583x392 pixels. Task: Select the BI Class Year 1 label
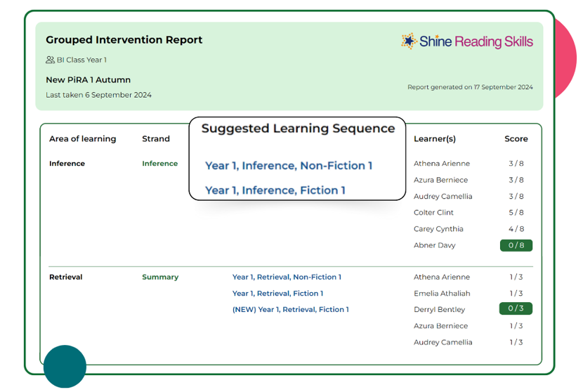point(81,60)
